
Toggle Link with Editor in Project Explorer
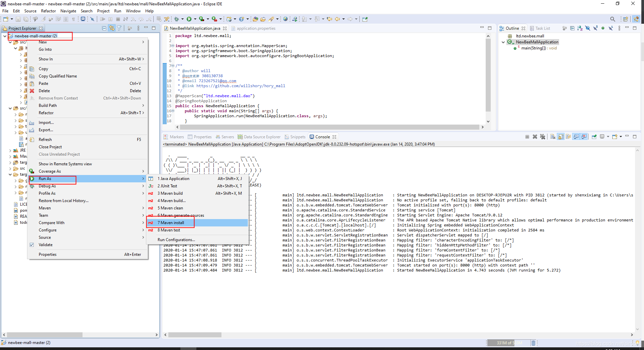(112, 28)
